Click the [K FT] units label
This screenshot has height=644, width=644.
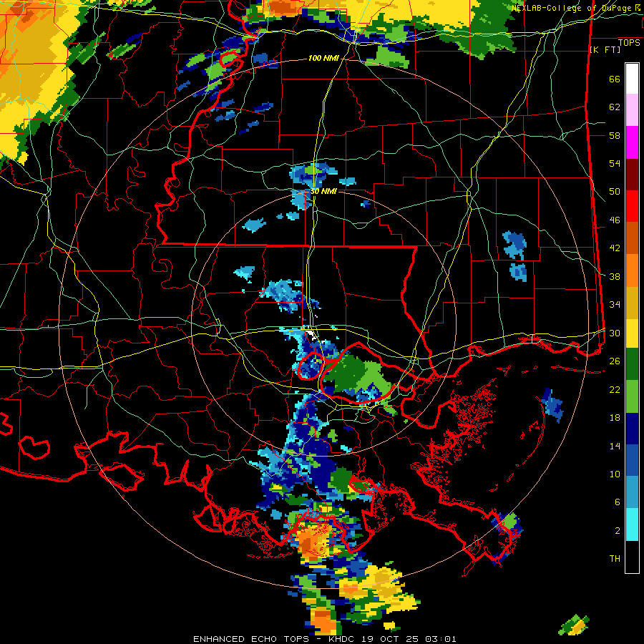click(605, 49)
